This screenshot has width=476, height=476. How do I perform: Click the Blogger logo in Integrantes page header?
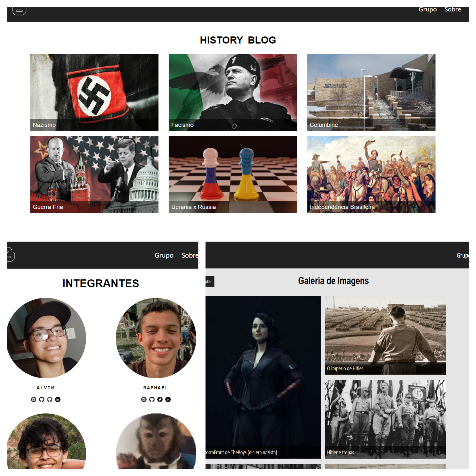point(11,254)
